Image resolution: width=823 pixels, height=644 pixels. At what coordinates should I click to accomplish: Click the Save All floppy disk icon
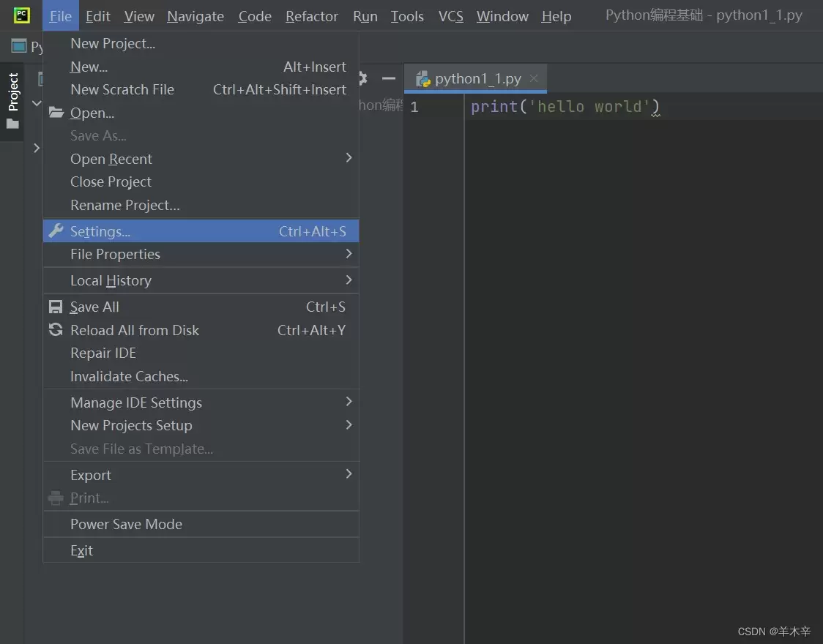pyautogui.click(x=56, y=307)
